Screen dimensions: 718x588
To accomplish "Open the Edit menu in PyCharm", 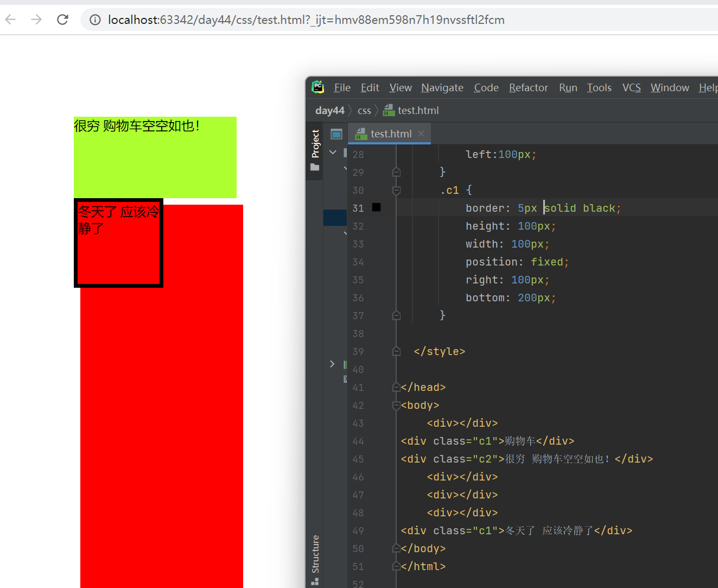I will pos(370,87).
